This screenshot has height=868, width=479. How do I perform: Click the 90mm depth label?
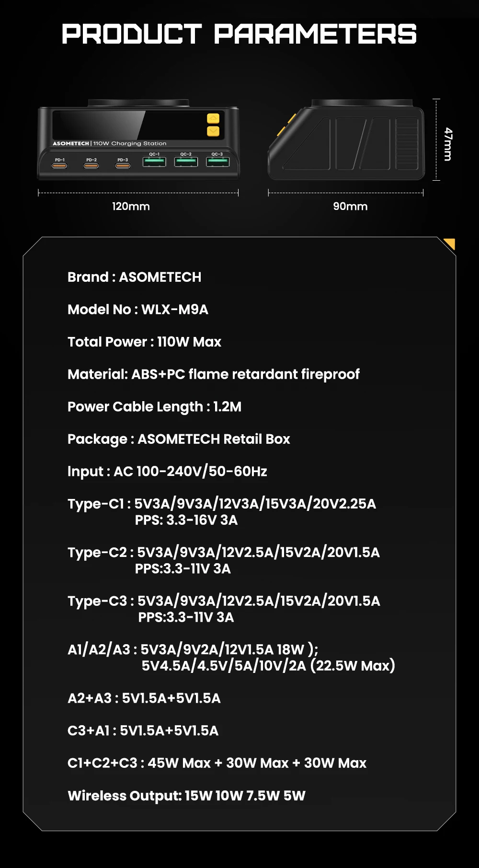tap(350, 207)
